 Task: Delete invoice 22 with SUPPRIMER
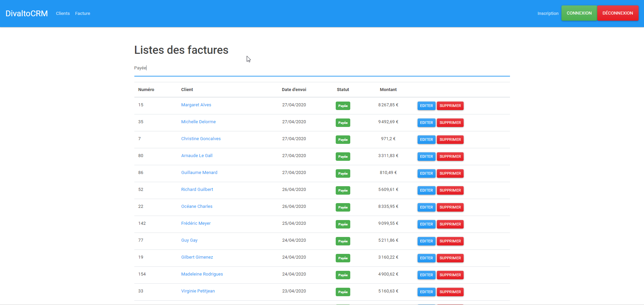click(x=450, y=207)
